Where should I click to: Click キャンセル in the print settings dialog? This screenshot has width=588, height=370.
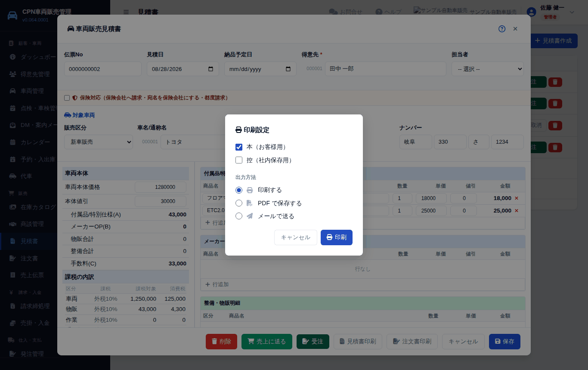296,237
